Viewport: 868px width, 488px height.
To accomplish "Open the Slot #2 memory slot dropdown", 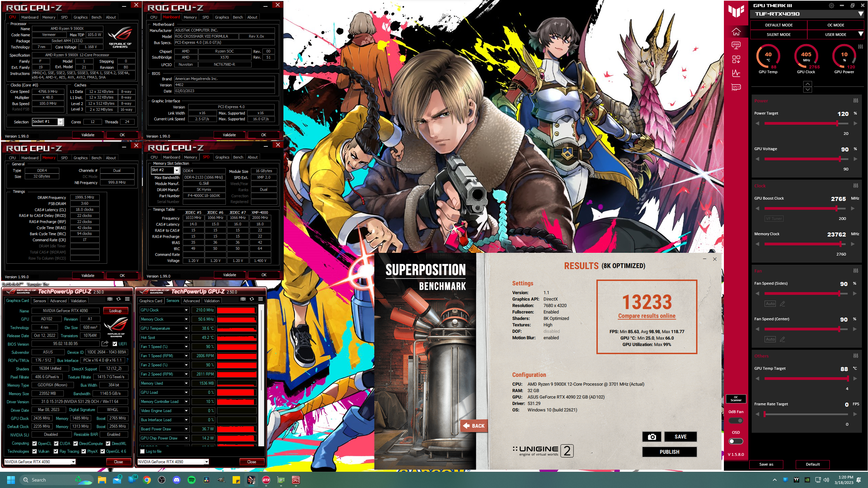I will [x=177, y=170].
